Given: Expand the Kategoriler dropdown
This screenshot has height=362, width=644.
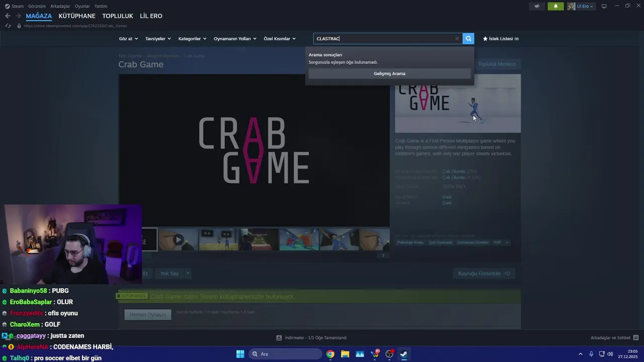Looking at the screenshot, I should tap(192, 39).
